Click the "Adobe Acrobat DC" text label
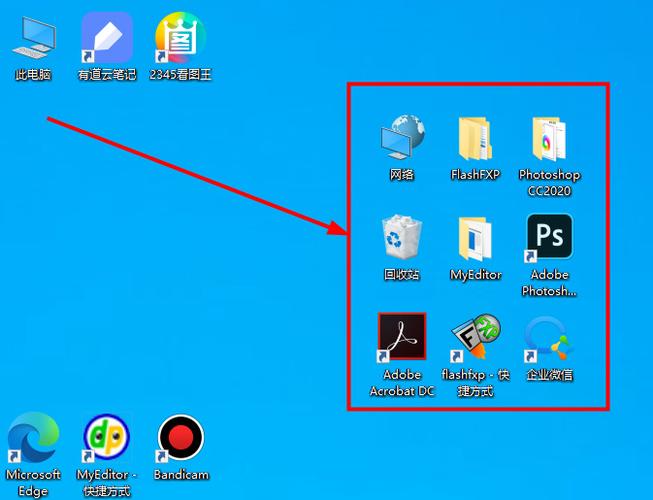The width and height of the screenshot is (653, 500). [402, 383]
